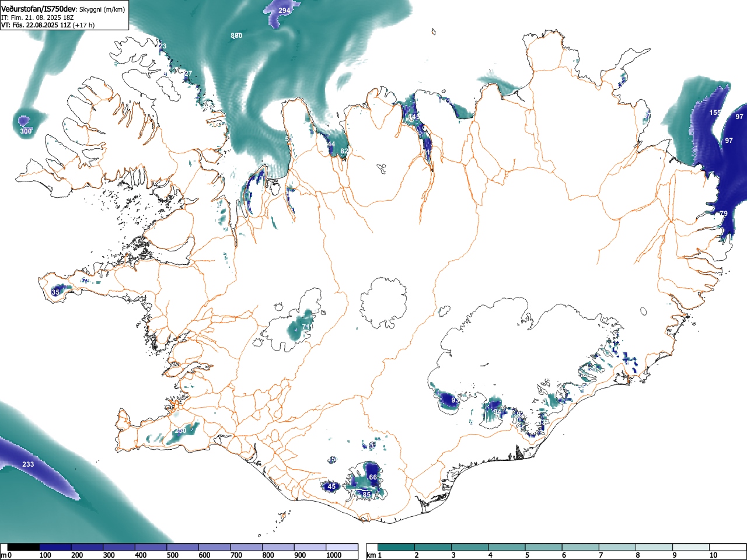Click the 93 value southwest of Vatnajökull
The height and width of the screenshot is (560, 747).
pos(455,400)
